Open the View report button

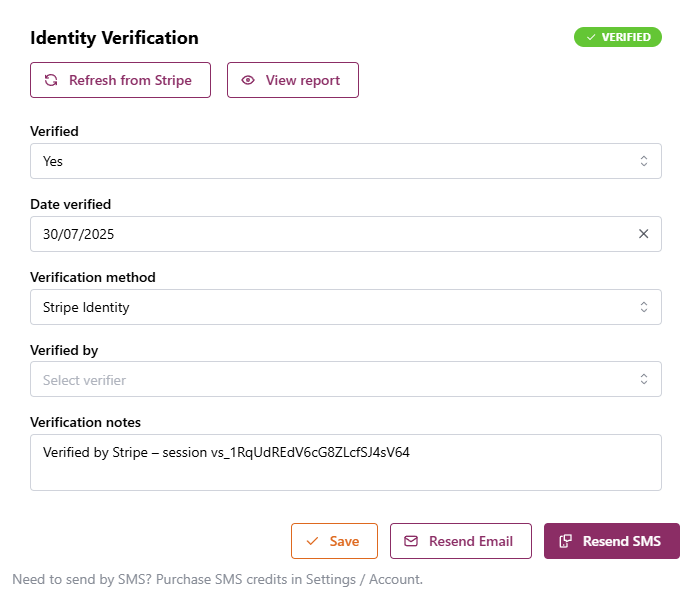(293, 80)
